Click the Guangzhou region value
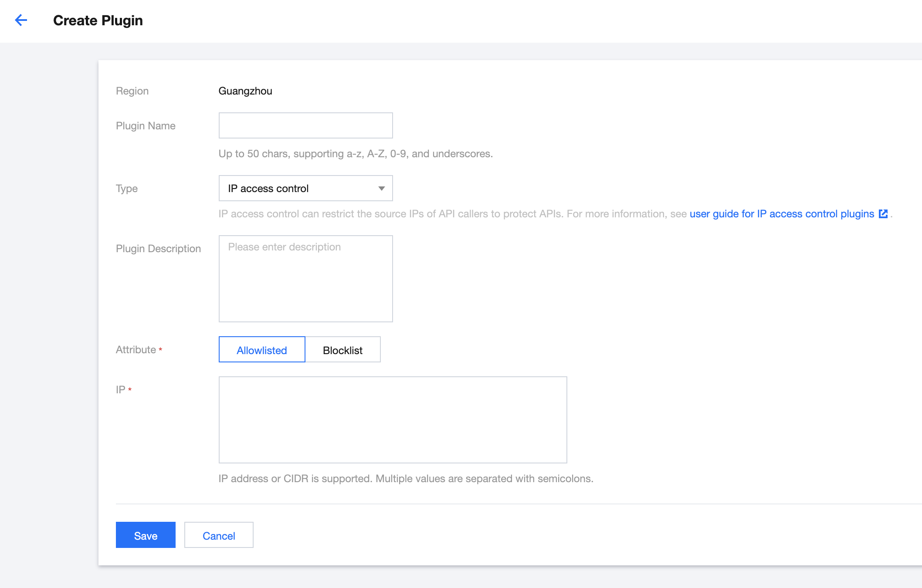Image resolution: width=922 pixels, height=588 pixels. click(245, 91)
